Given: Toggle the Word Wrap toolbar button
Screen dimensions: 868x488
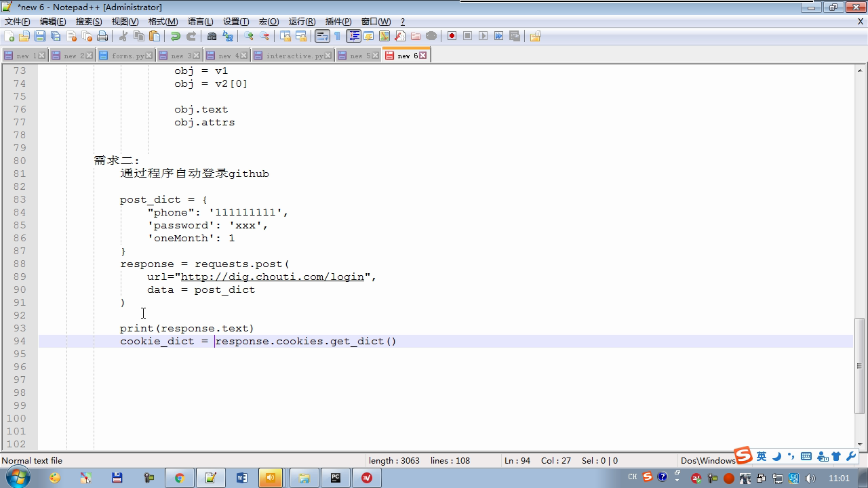Looking at the screenshot, I should tap(322, 36).
